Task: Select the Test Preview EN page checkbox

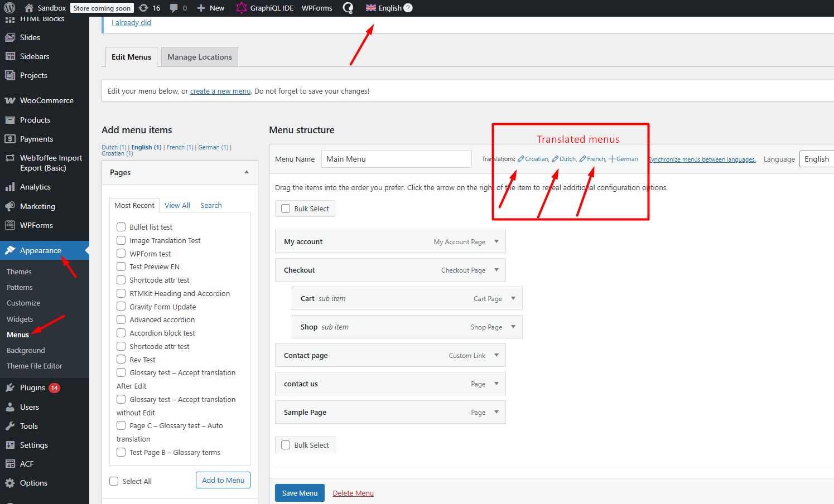Action: (x=121, y=266)
